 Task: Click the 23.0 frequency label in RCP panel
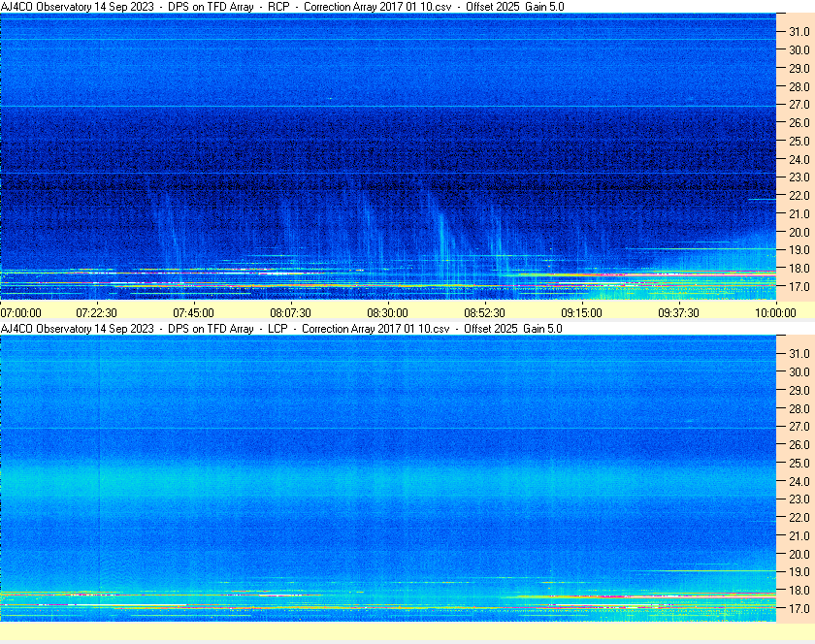[x=799, y=177]
